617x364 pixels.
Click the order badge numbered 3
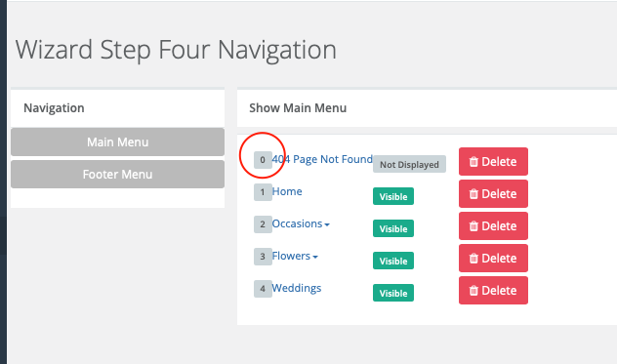click(263, 257)
